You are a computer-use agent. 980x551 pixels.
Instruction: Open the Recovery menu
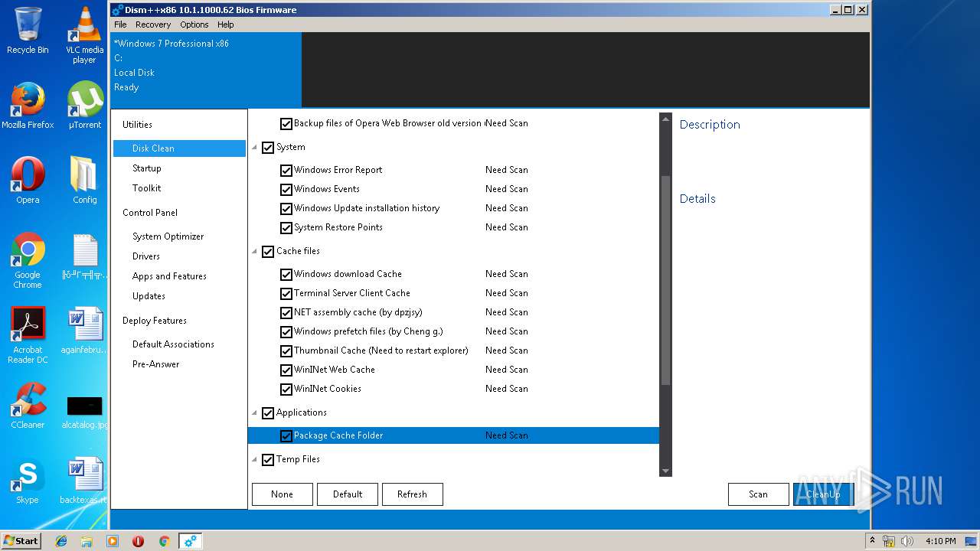coord(153,24)
